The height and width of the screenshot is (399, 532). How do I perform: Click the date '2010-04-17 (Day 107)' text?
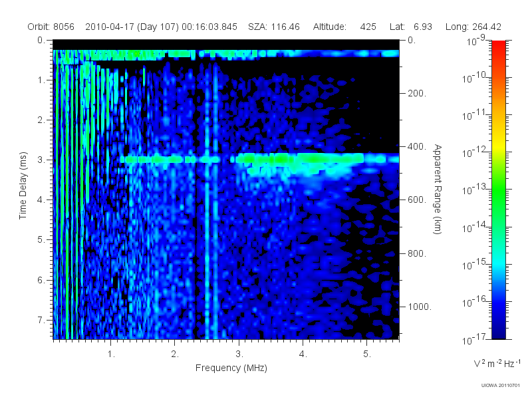tap(132, 27)
